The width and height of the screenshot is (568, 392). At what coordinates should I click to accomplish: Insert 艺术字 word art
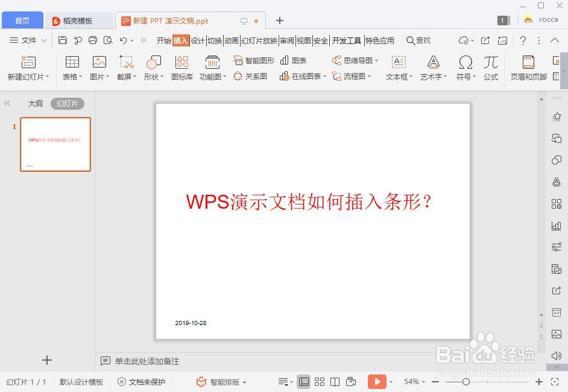[434, 68]
